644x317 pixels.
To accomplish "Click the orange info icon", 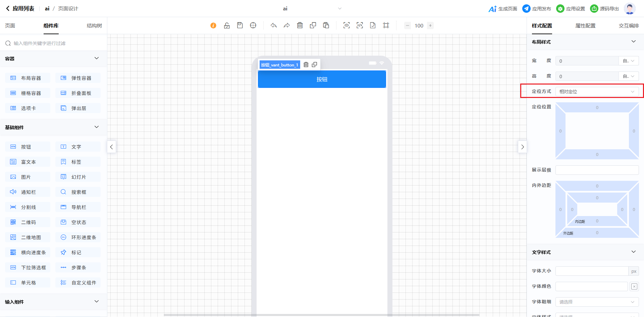I will coord(213,25).
